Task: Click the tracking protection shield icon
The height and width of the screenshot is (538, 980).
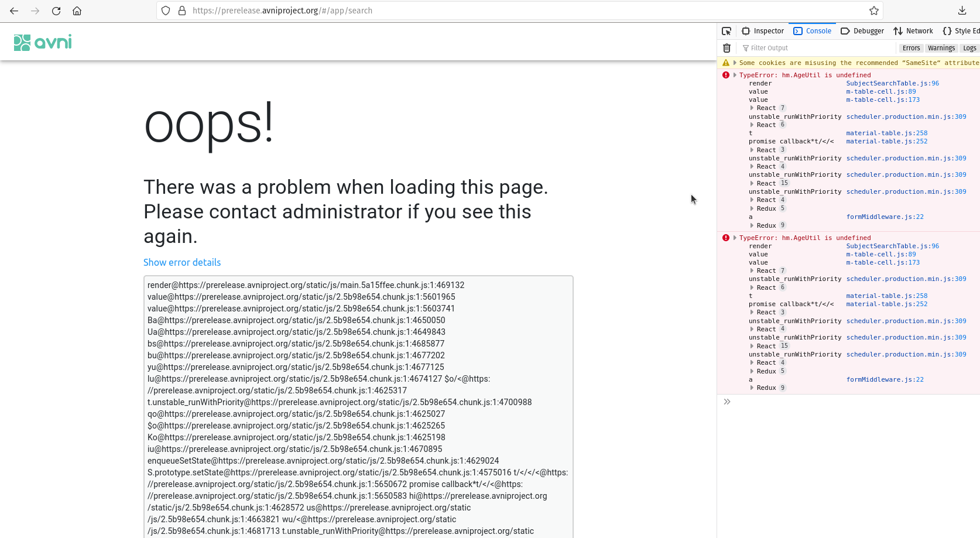Action: pos(166,10)
